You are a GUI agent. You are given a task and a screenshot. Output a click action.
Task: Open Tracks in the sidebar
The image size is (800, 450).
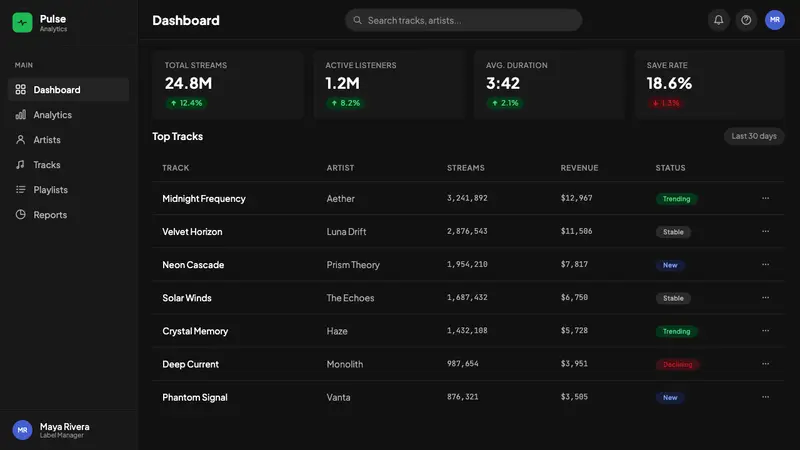click(x=68, y=165)
